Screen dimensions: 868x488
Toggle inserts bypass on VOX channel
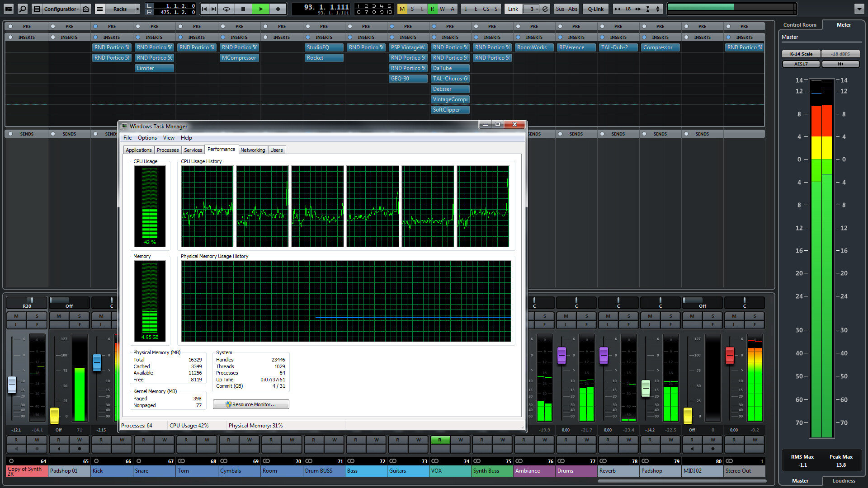(x=434, y=37)
